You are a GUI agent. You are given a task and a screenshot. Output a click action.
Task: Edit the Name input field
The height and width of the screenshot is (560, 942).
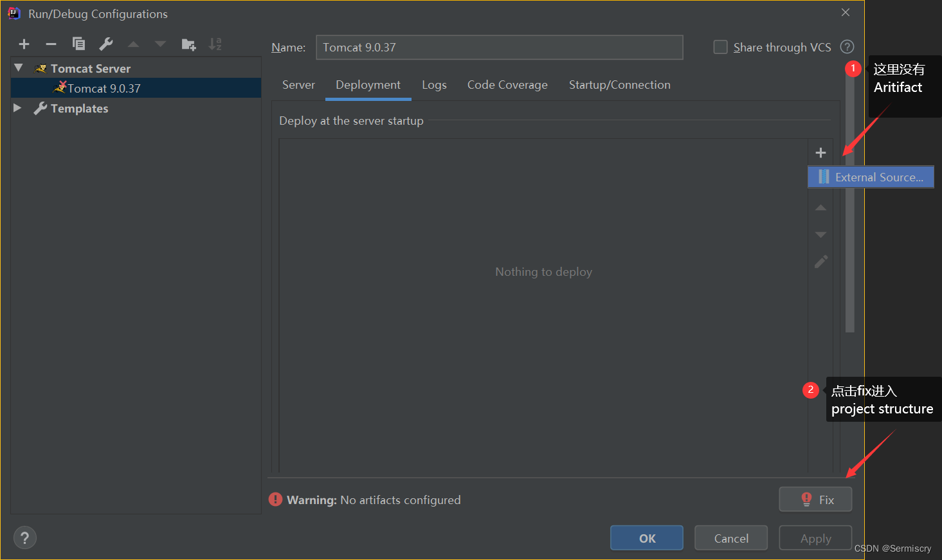coord(500,48)
